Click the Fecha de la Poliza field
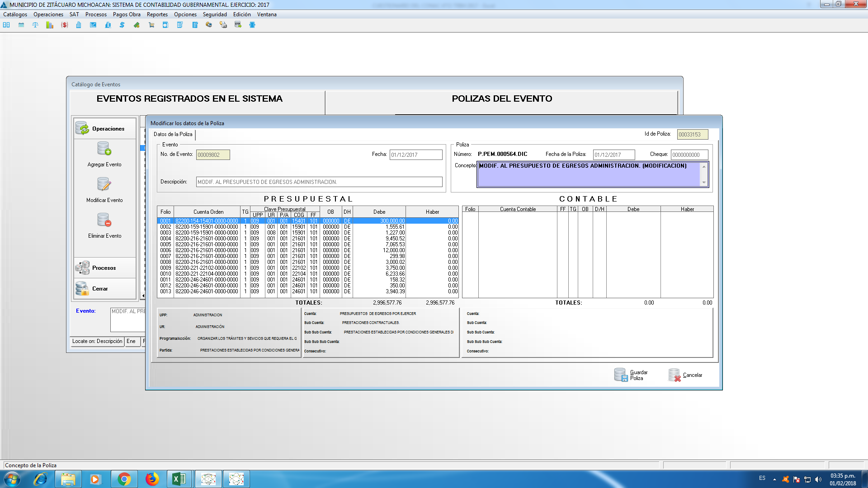The height and width of the screenshot is (488, 868). [x=613, y=155]
